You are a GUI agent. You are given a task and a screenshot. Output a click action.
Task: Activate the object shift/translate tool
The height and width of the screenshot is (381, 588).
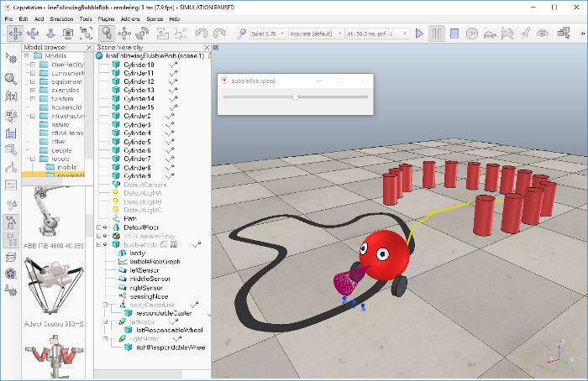124,34
